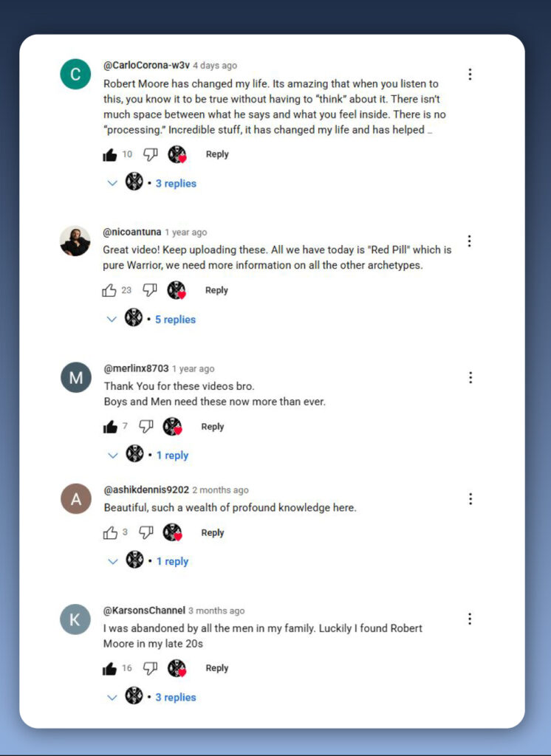
Task: Like the @CarloCorona-w3v comment
Action: 110,155
